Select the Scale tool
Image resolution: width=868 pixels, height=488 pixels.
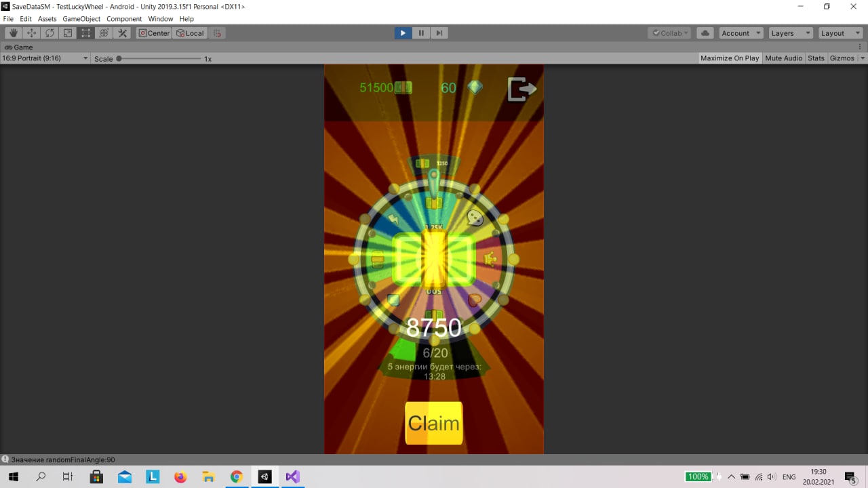[x=68, y=33]
